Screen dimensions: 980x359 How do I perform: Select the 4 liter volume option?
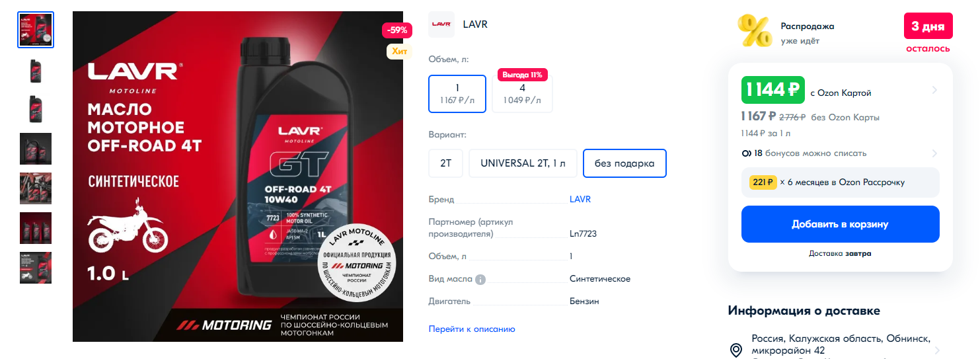point(522,94)
